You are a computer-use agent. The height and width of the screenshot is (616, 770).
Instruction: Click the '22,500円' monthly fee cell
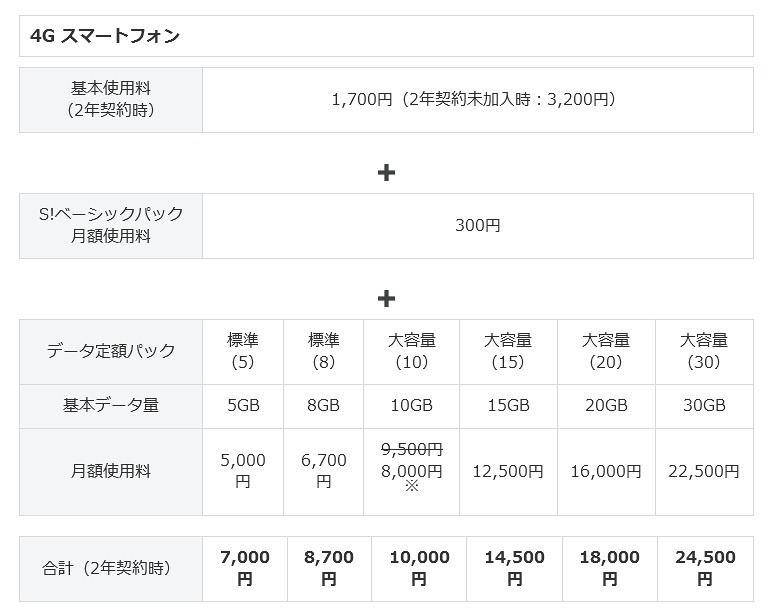704,472
